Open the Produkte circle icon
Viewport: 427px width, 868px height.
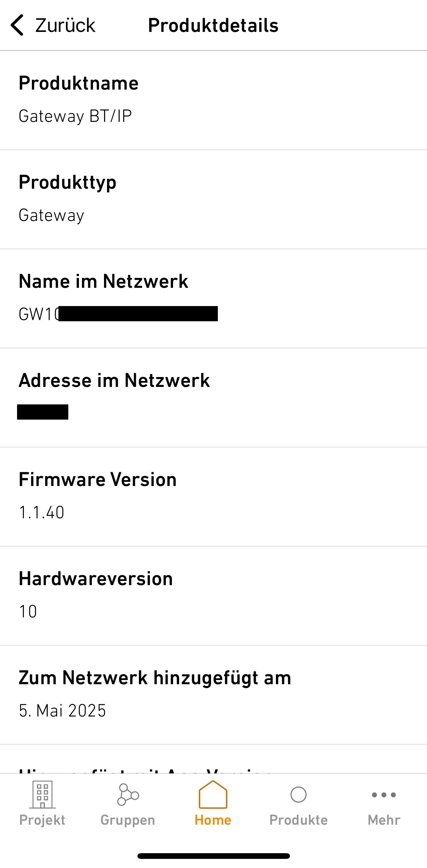298,794
